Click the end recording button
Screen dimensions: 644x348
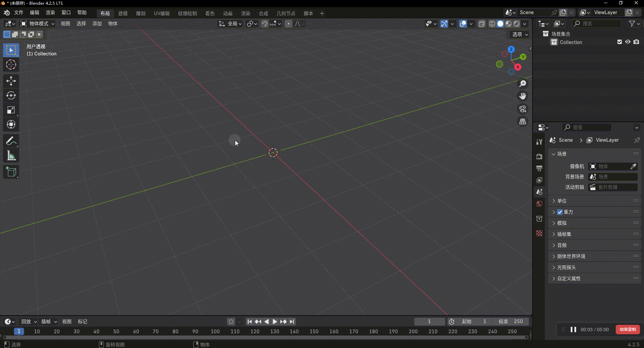click(628, 330)
